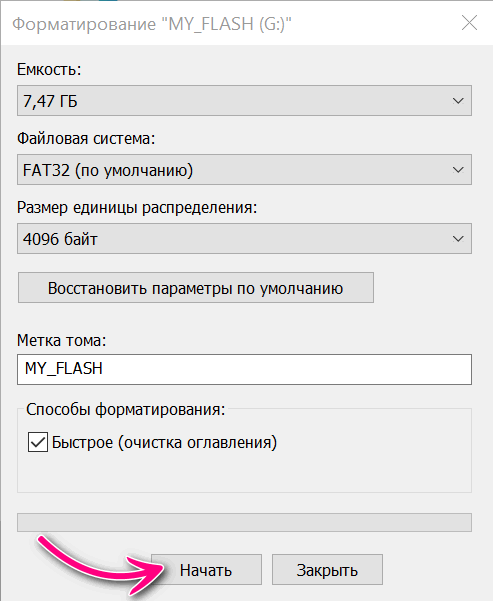Click the Закрыть button
493x601 pixels.
pos(327,570)
